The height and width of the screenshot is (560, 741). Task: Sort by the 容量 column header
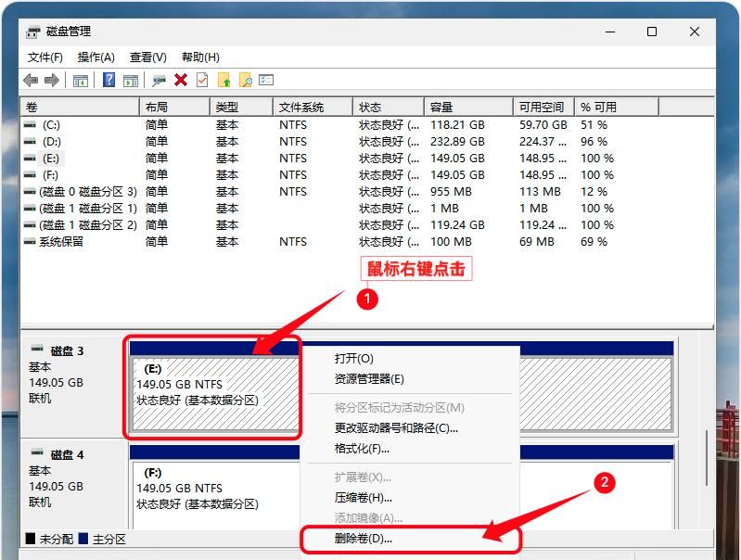[468, 108]
